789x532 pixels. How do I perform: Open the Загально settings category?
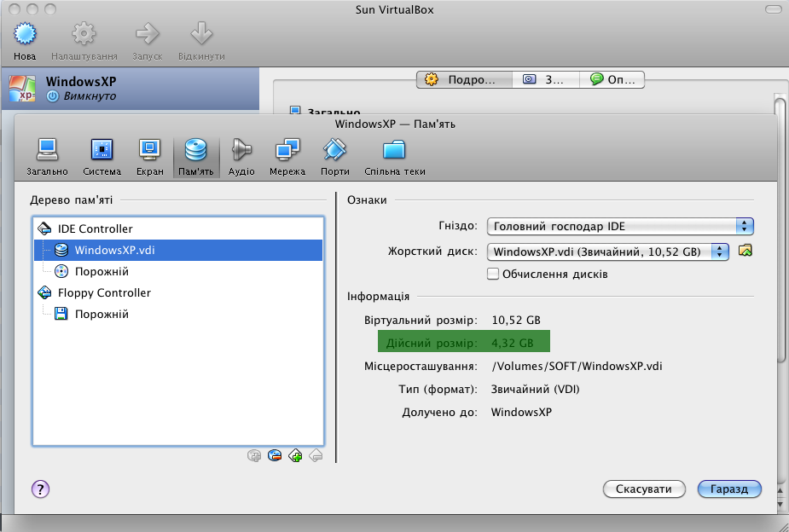point(47,157)
